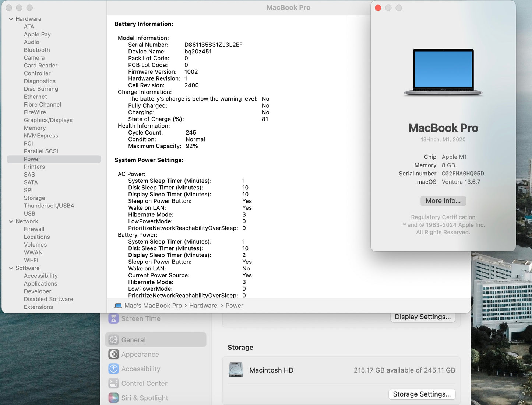532x405 pixels.
Task: Open Printers hardware entry
Action: coord(34,167)
